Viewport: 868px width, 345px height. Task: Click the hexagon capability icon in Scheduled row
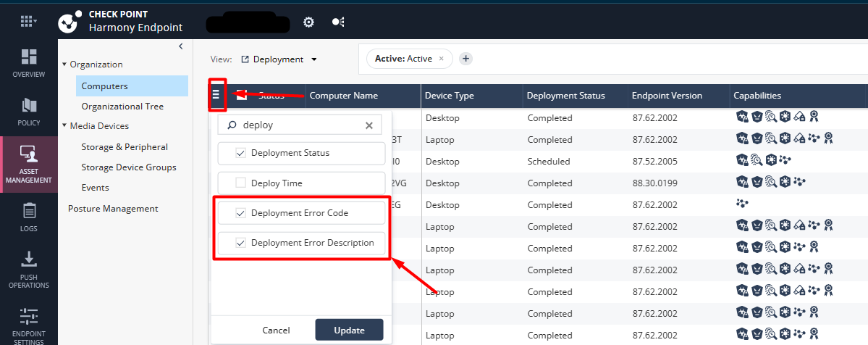[770, 161]
